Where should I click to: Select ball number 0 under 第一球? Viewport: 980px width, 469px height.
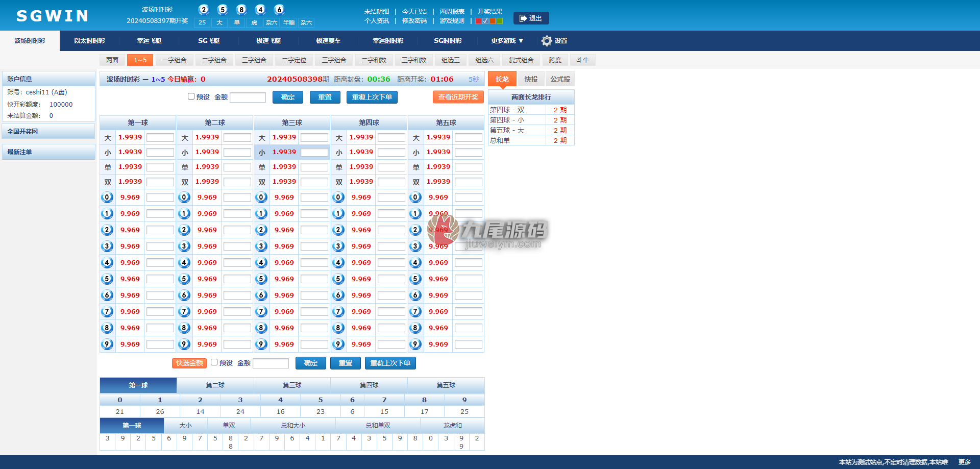point(107,198)
